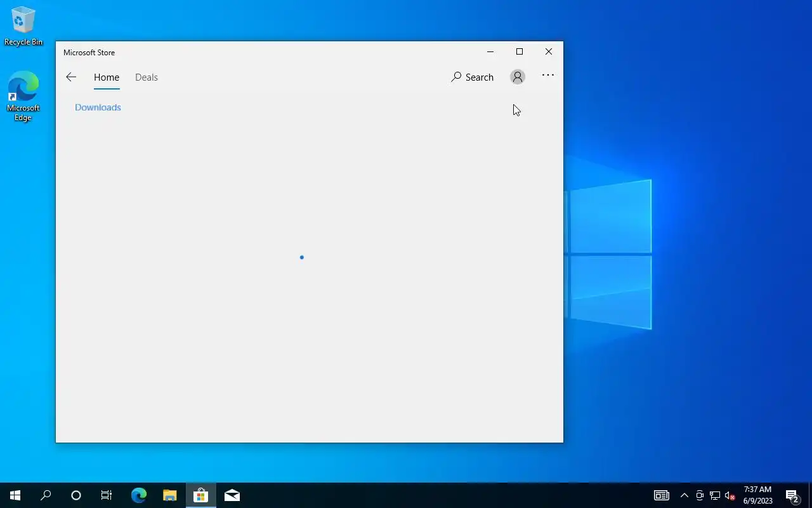Go back with the Store back arrow
This screenshot has height=508, width=812.
[71, 77]
